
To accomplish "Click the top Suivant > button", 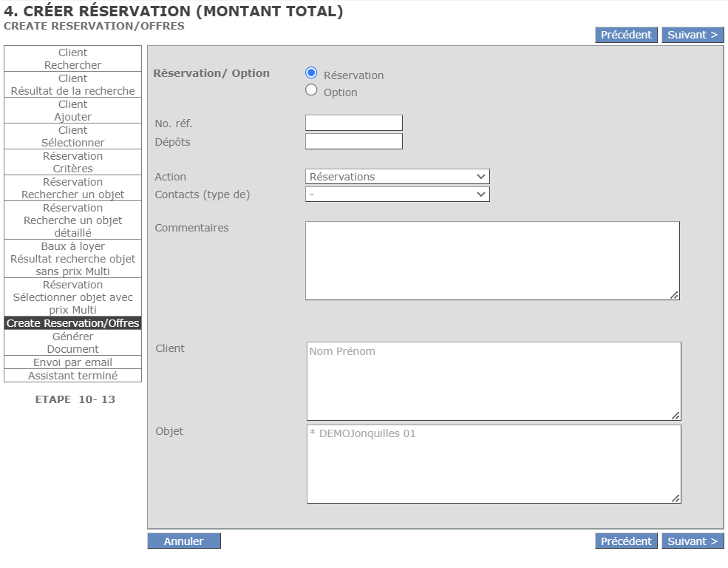I will (x=692, y=35).
